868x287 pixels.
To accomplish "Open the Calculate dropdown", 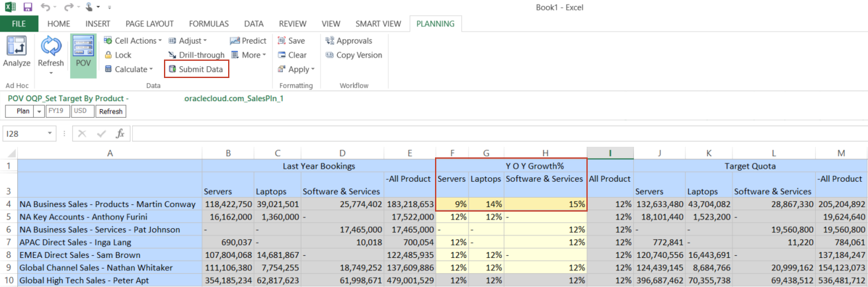I will 129,69.
